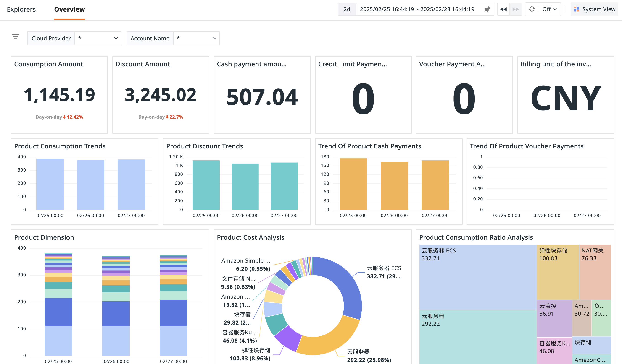The image size is (622, 364).
Task: Open the 2d time span selector
Action: 347,9
